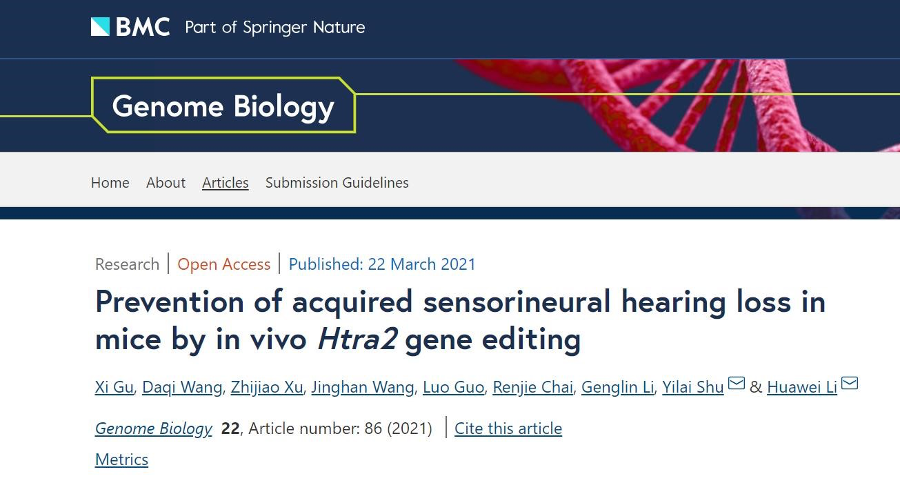
Task: Open the Submission Guidelines page
Action: click(x=337, y=182)
